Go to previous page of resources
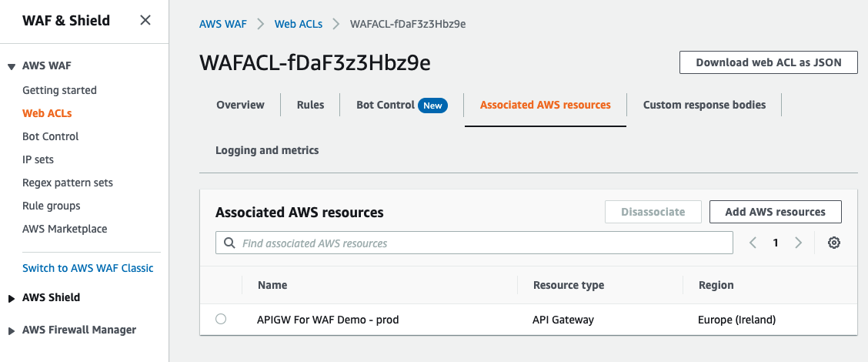 click(753, 243)
